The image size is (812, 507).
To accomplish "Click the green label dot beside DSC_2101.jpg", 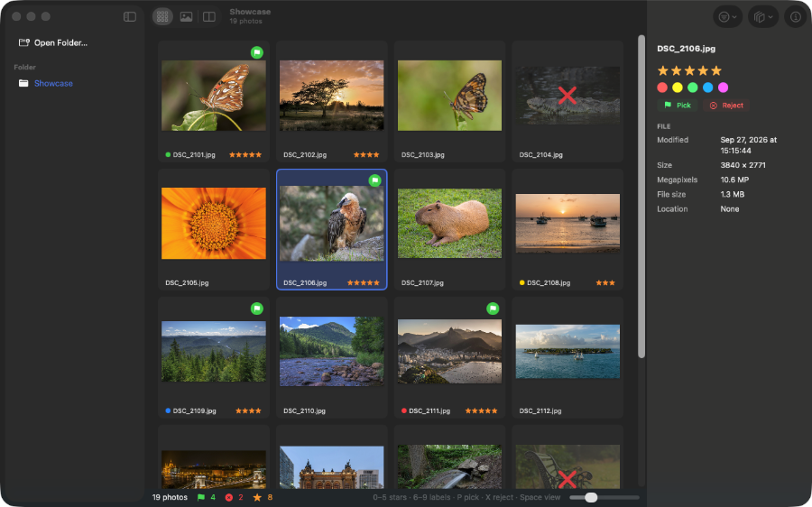I will pos(168,155).
